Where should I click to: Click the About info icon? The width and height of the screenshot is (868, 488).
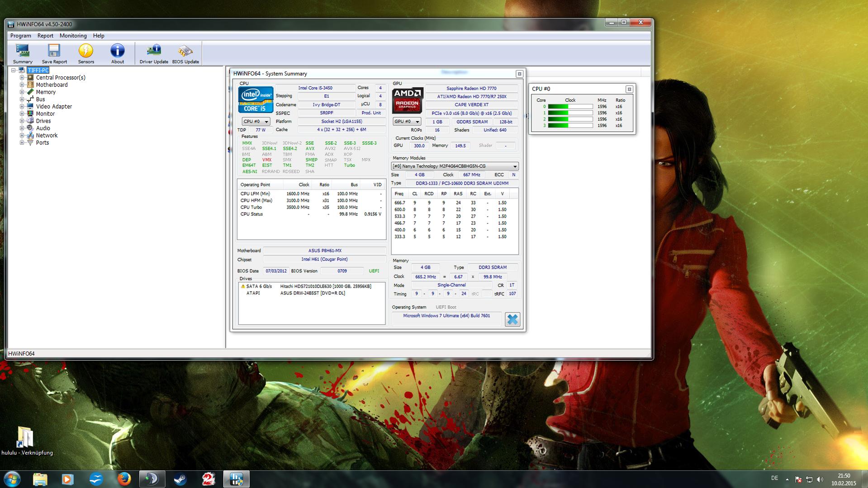coord(118,54)
